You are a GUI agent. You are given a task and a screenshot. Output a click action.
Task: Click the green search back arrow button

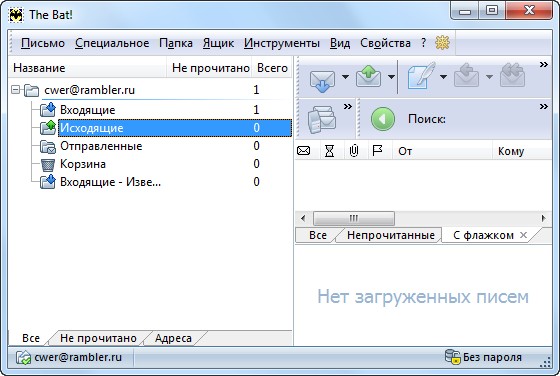pos(382,119)
